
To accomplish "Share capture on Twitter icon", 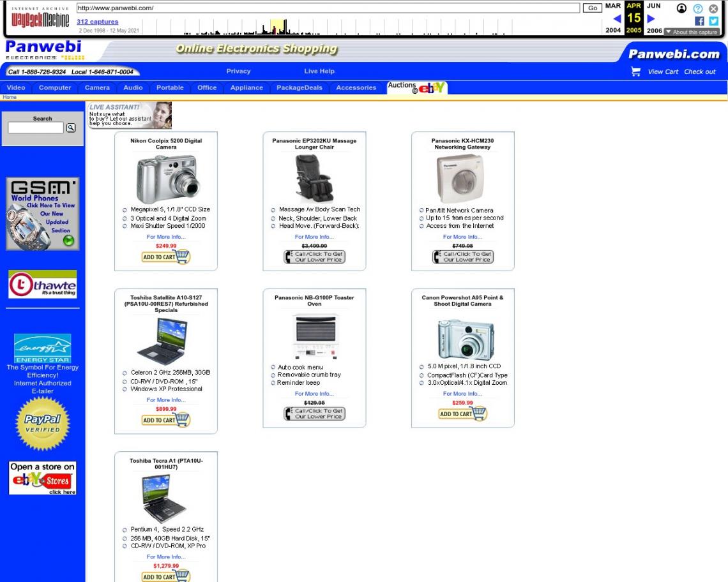I will [x=713, y=21].
